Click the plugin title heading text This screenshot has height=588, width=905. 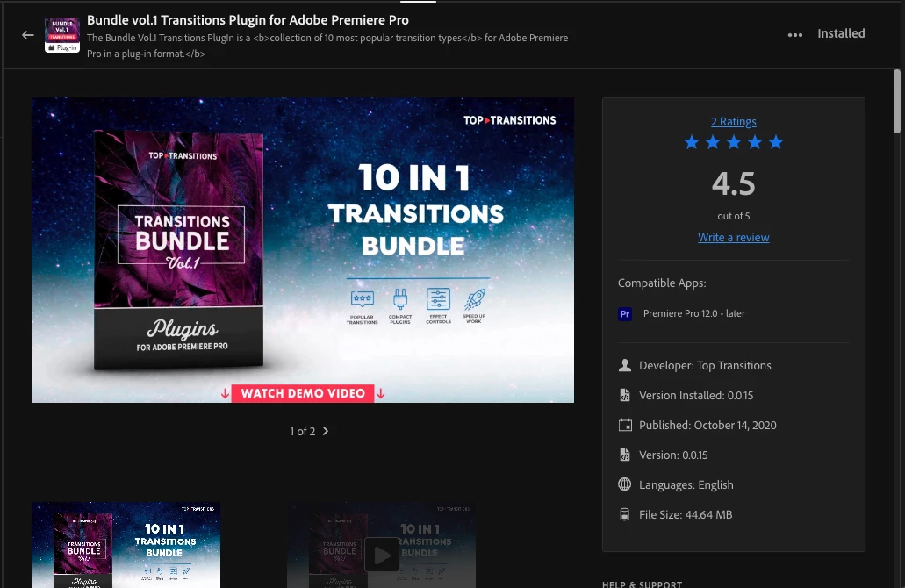tap(248, 19)
